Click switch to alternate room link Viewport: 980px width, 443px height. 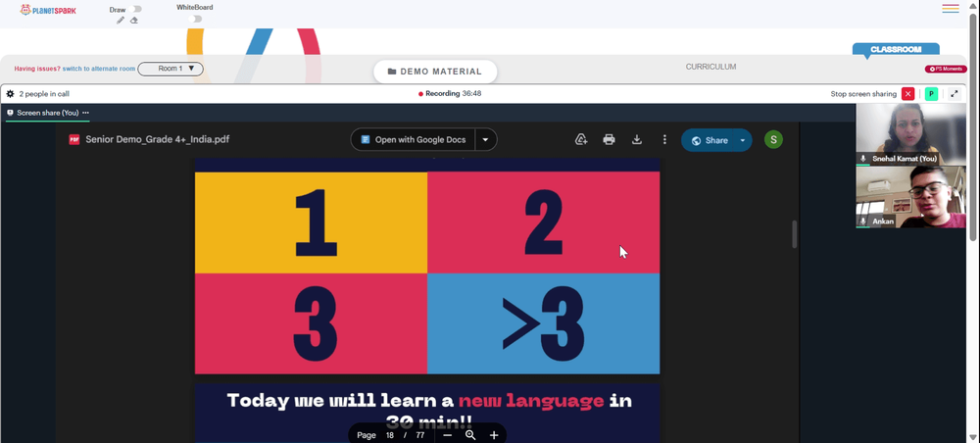(x=99, y=69)
